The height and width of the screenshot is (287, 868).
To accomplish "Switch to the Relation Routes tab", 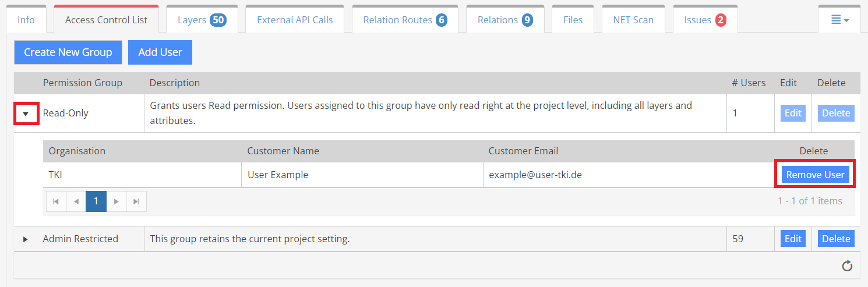I will point(404,20).
